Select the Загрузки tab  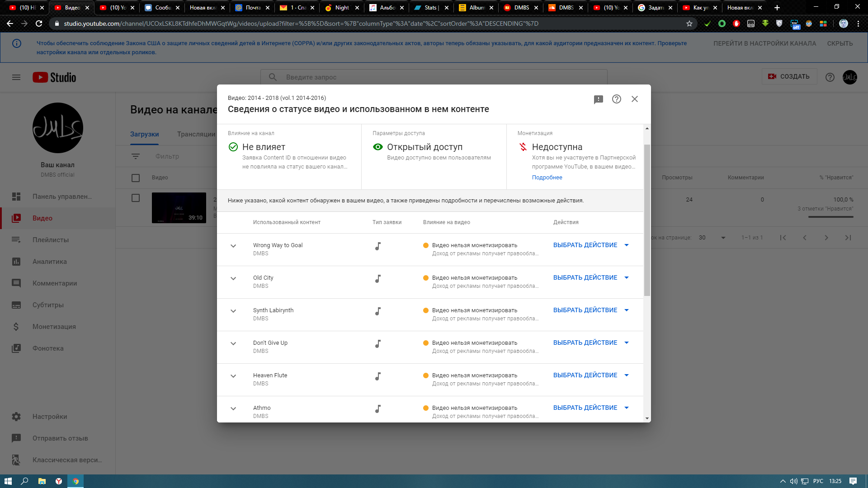click(x=144, y=134)
